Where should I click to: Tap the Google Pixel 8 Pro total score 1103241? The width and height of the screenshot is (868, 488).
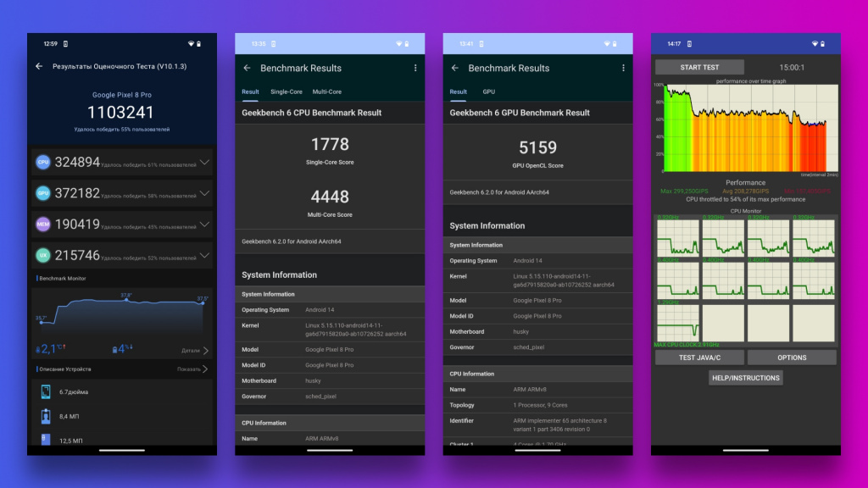120,113
